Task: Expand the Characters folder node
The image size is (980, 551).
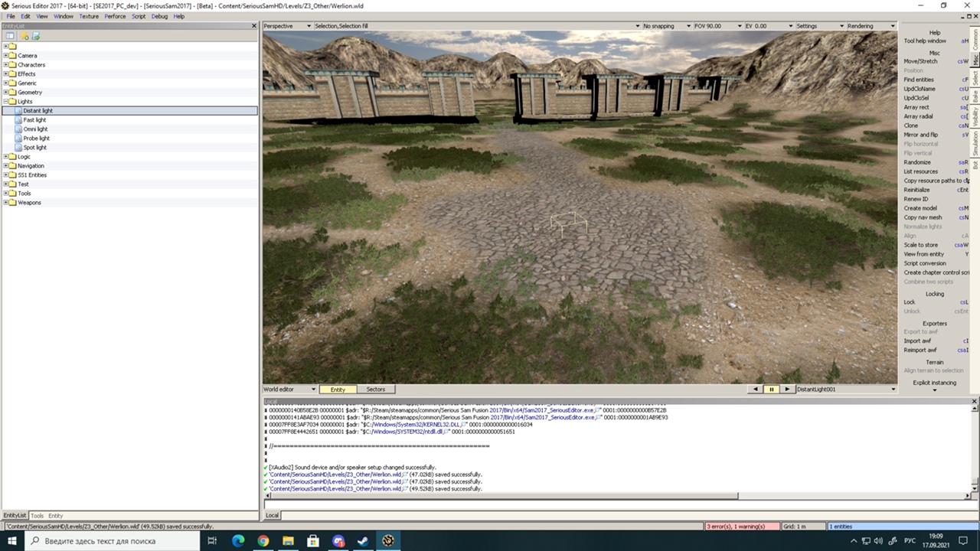Action: tap(5, 65)
